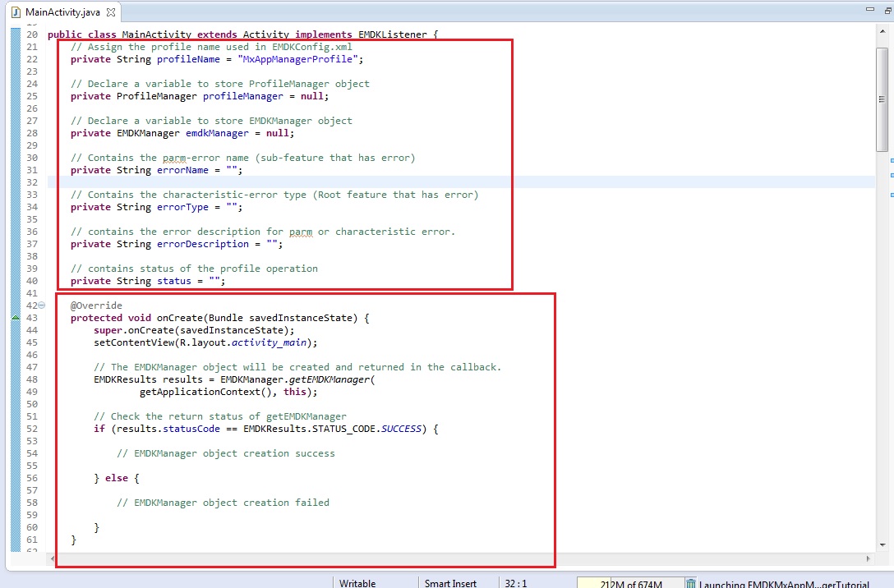The image size is (894, 588).
Task: Run garbage collector via trash can icon
Action: click(691, 583)
